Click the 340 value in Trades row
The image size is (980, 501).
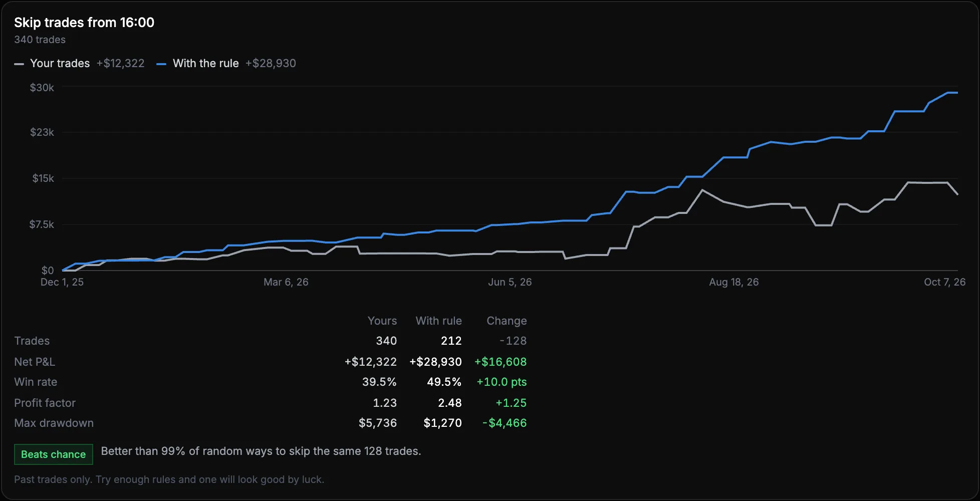(386, 341)
